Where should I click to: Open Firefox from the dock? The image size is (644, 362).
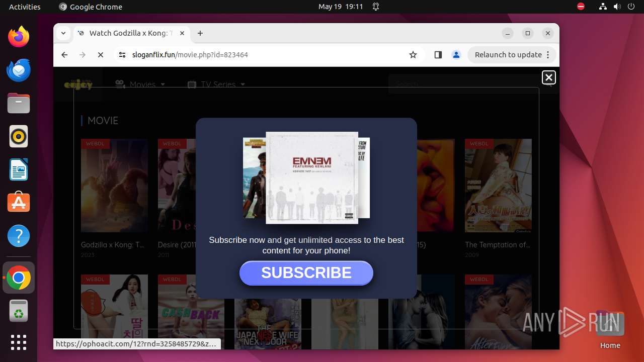[19, 37]
